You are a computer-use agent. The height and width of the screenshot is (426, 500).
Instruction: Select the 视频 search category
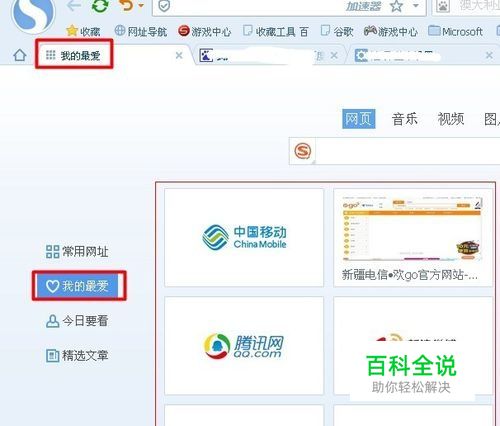point(451,119)
